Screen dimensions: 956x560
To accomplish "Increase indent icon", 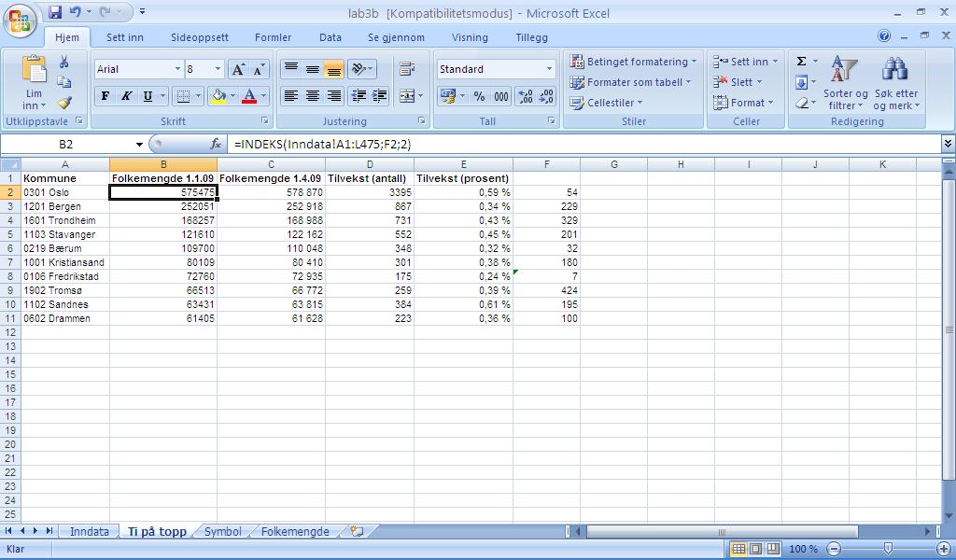I will click(x=379, y=96).
